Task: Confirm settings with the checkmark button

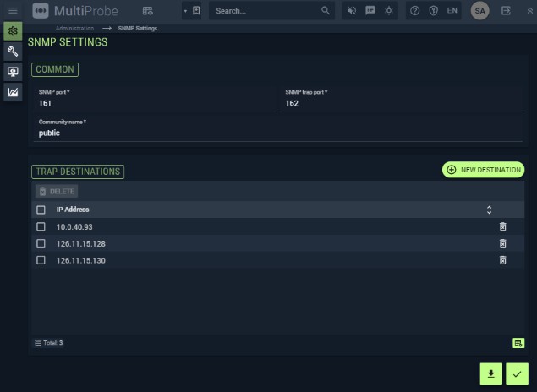Action: [517, 373]
